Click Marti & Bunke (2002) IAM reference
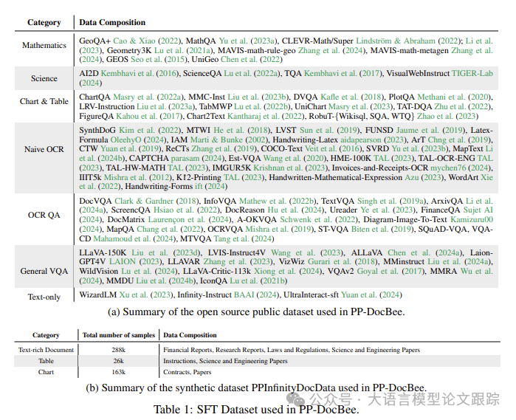The height and width of the screenshot is (420, 516). pyautogui.click(x=230, y=140)
